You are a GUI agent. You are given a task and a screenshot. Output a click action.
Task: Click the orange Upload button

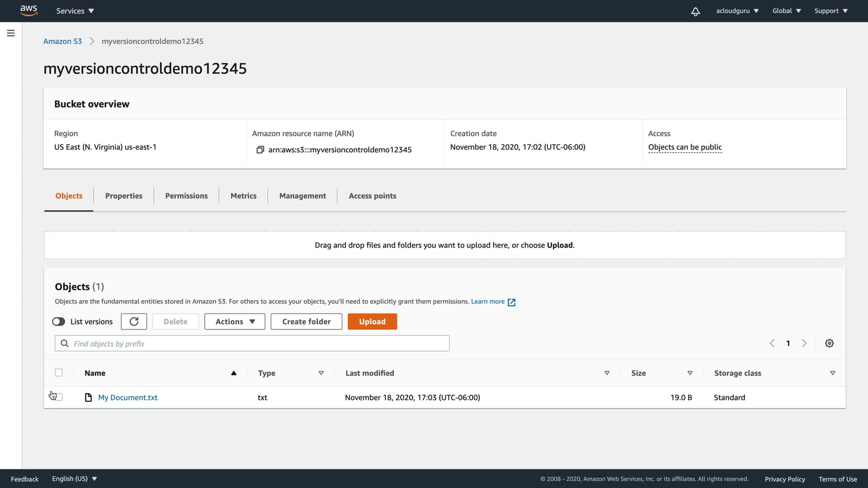[372, 321]
